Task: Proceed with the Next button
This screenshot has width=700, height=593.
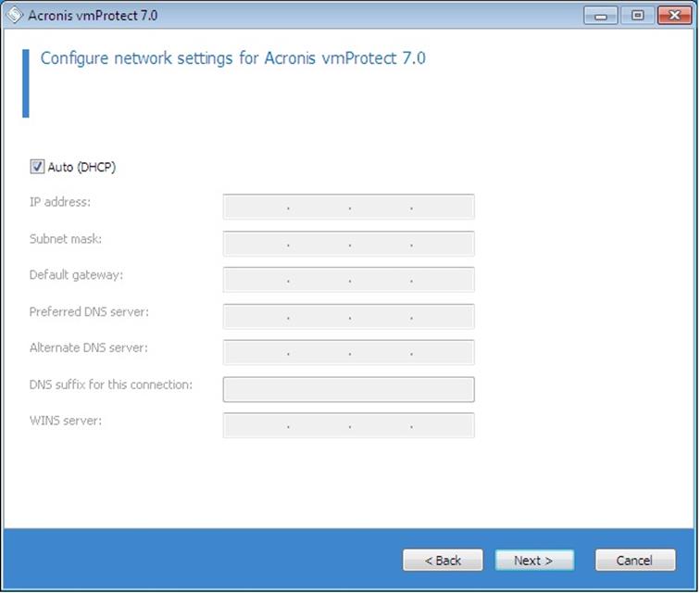Action: [x=534, y=560]
